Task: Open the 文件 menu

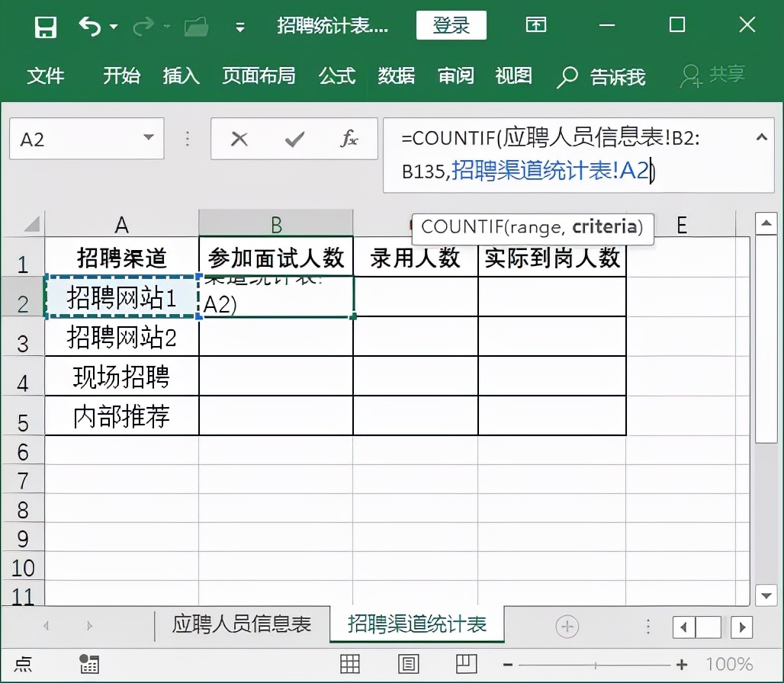Action: tap(46, 76)
